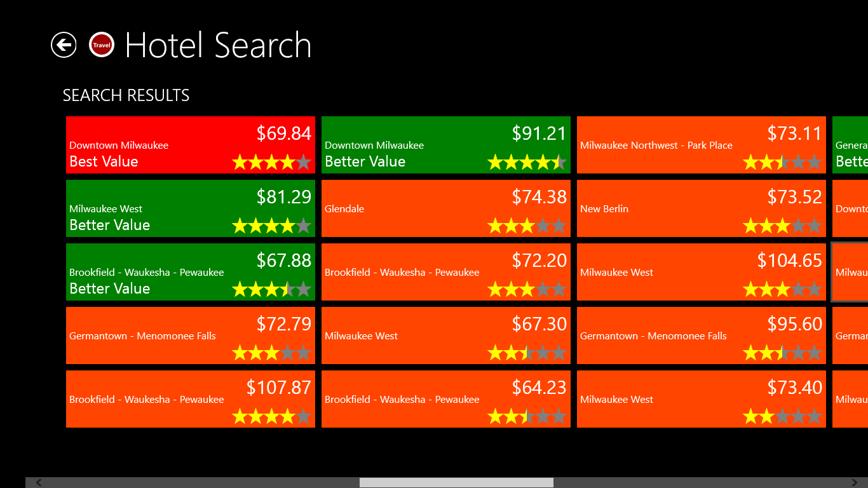Choose the $81.29 Milwaukee West hotel
The image size is (868, 488).
tap(190, 208)
